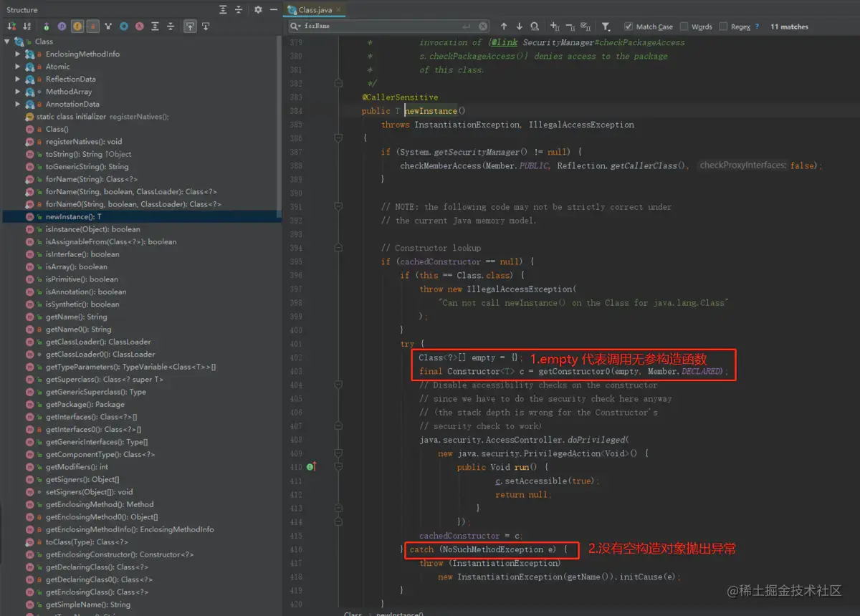Screen dimensions: 860x616
Task: Unselect occurrence icon in find bar
Action: coord(570,27)
